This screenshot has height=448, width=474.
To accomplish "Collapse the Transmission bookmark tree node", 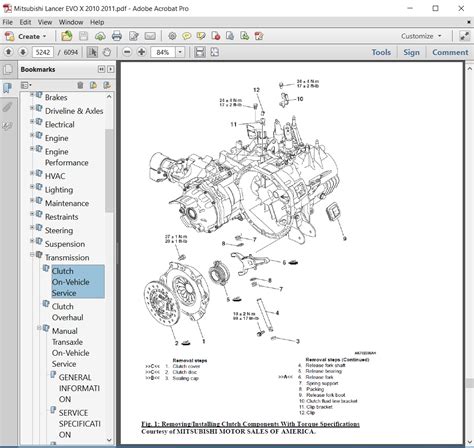I will [32, 254].
